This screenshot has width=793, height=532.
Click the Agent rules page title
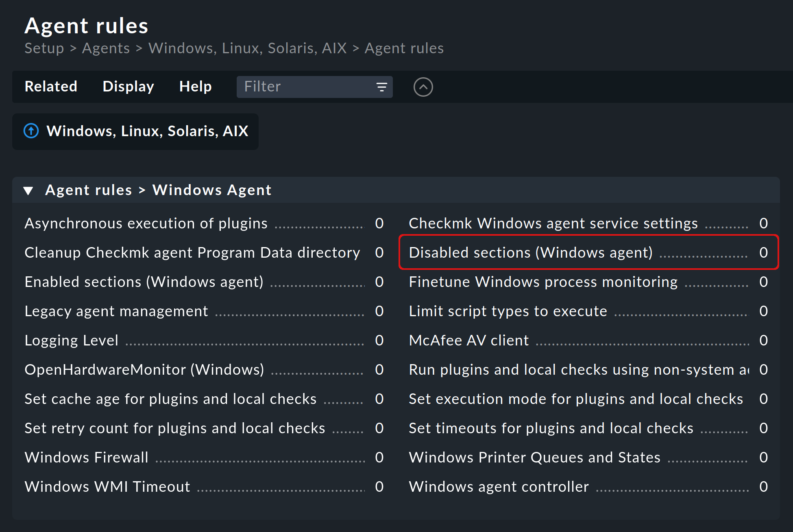click(x=87, y=26)
